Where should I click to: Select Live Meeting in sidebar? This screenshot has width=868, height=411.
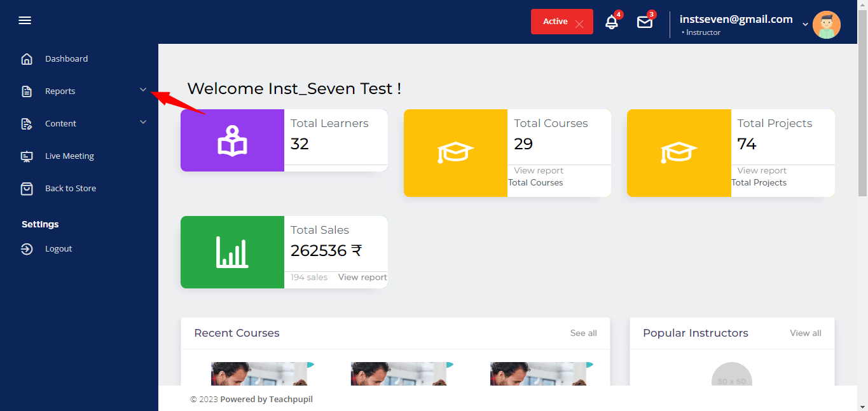point(69,156)
